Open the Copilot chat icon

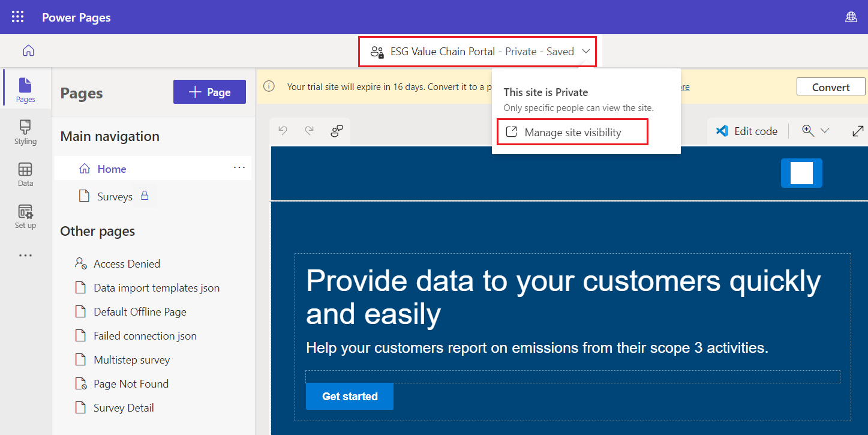pyautogui.click(x=337, y=131)
